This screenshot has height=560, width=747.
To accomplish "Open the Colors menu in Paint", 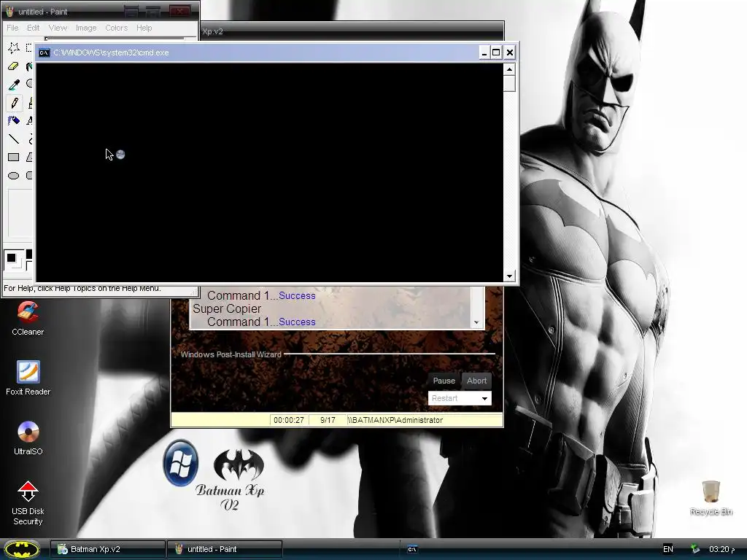I will pyautogui.click(x=116, y=28).
